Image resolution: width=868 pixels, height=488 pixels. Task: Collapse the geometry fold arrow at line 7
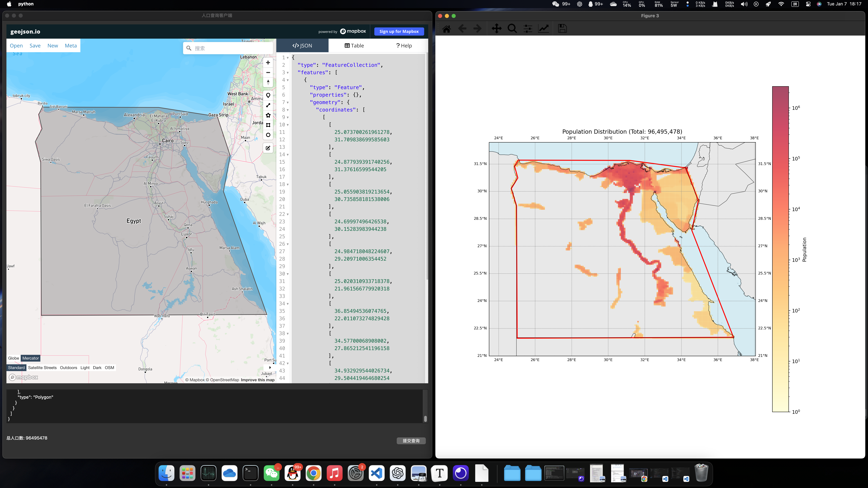[x=287, y=102]
